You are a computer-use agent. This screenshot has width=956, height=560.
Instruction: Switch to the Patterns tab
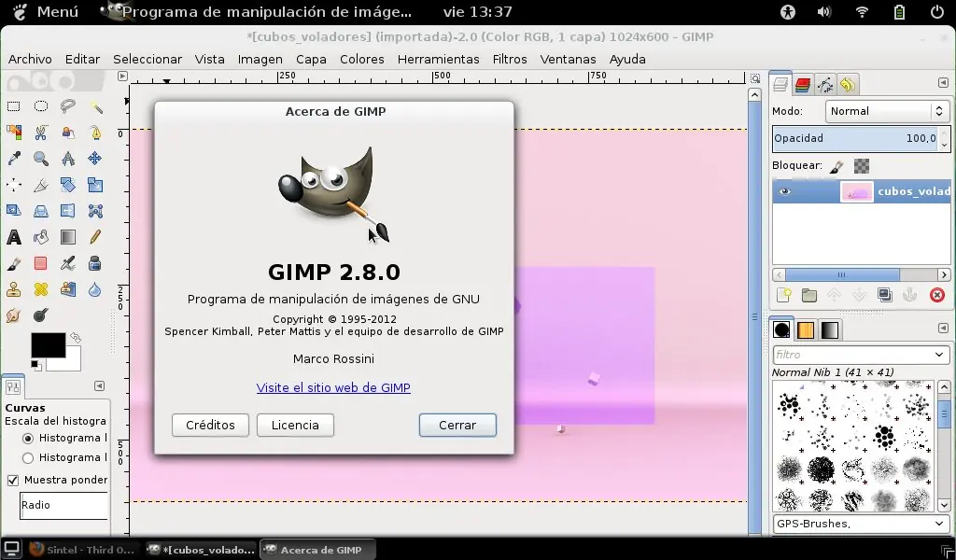point(806,330)
